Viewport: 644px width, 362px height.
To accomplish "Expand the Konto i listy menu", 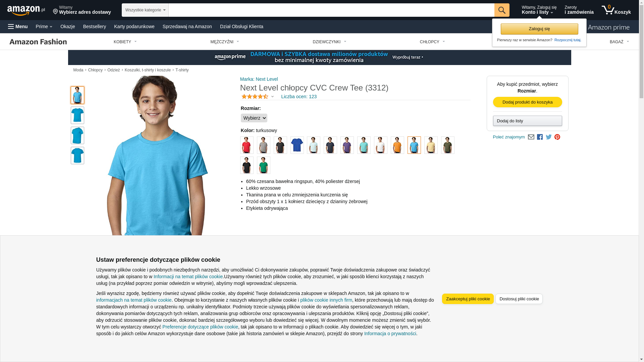I will pyautogui.click(x=539, y=10).
